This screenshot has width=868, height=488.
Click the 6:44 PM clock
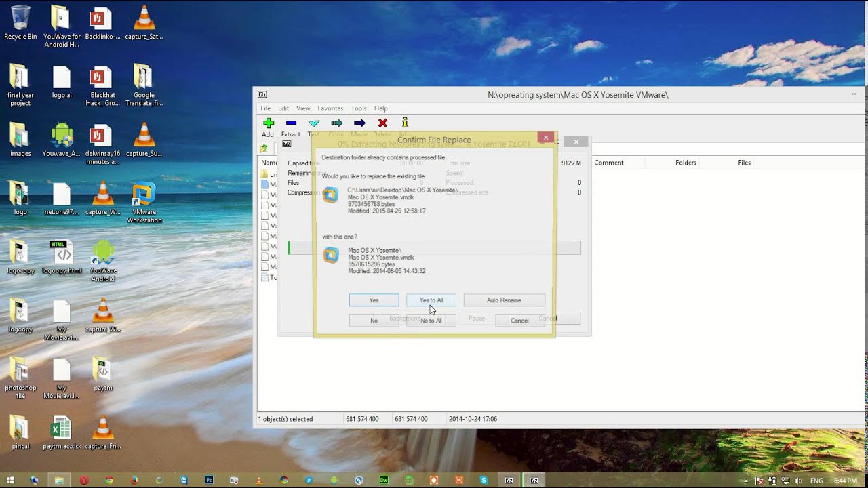pos(845,481)
